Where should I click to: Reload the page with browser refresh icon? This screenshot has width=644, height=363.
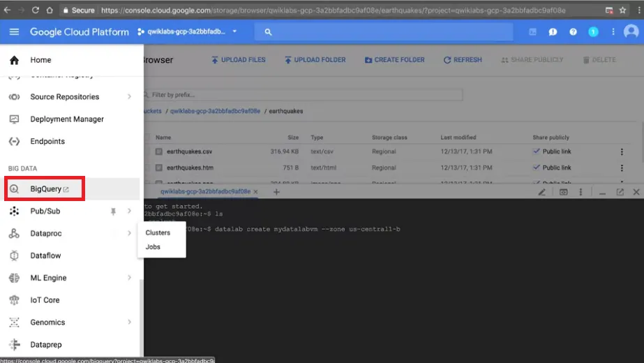pos(36,10)
